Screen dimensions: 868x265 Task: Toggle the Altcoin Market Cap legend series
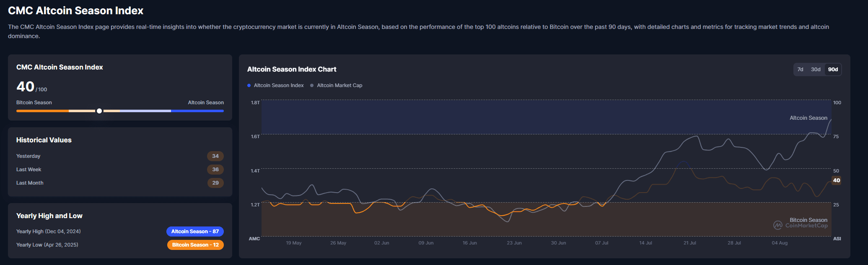pyautogui.click(x=336, y=85)
